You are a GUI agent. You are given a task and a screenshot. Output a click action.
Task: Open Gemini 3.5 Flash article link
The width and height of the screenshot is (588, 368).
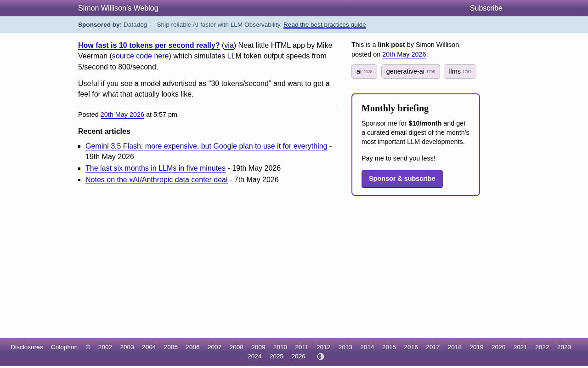tap(206, 146)
